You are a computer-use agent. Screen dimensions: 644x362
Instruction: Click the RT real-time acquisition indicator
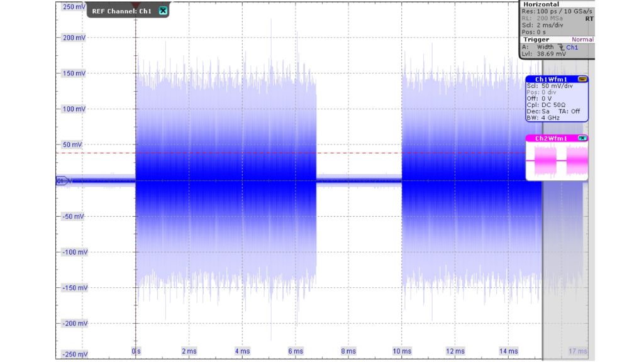[x=589, y=19]
